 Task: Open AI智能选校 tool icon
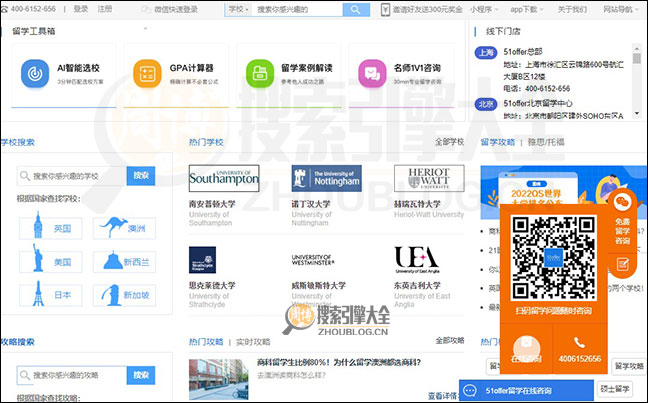click(x=35, y=74)
